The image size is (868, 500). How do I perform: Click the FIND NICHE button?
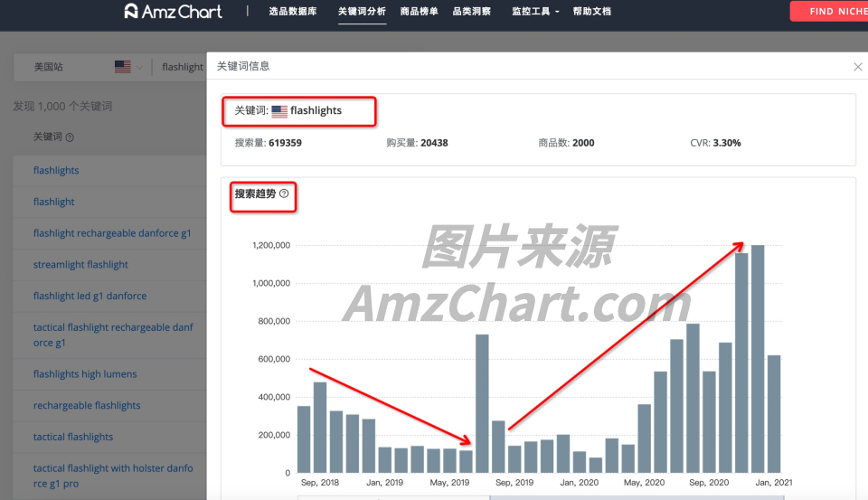(829, 11)
